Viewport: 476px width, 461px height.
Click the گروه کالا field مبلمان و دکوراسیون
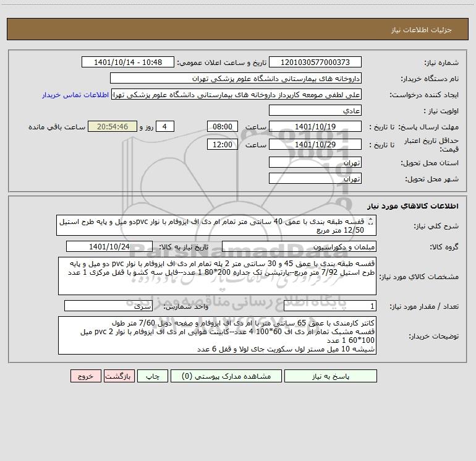coord(299,246)
